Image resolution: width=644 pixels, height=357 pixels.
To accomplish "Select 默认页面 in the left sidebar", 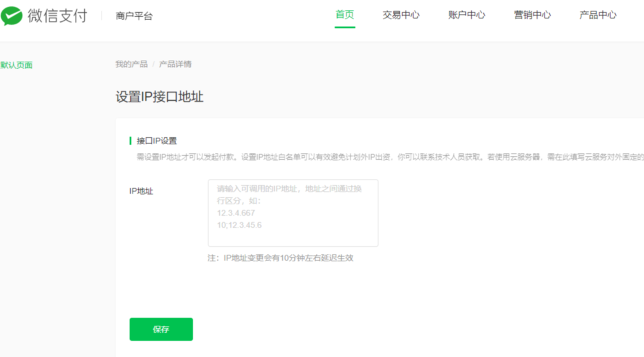I will [17, 65].
